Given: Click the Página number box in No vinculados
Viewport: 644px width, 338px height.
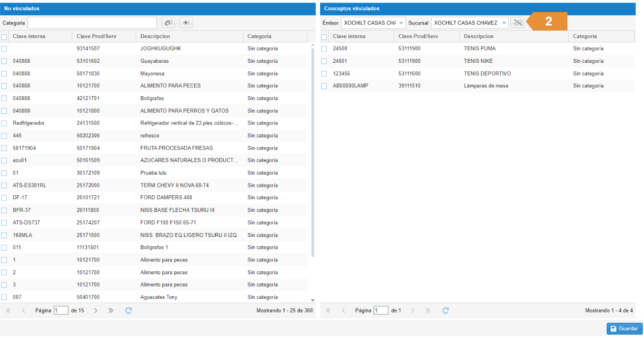Looking at the screenshot, I should 61,311.
